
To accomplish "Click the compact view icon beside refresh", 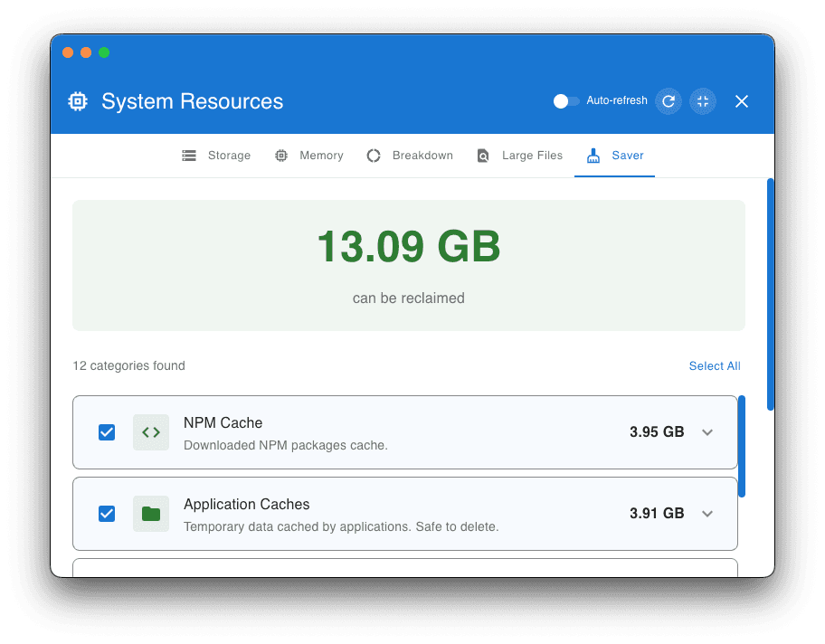I will point(703,101).
